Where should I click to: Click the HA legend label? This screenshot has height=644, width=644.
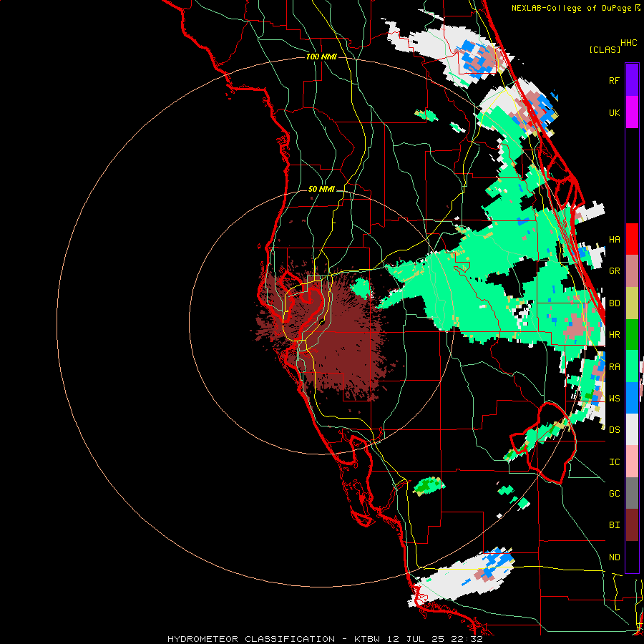tap(614, 240)
